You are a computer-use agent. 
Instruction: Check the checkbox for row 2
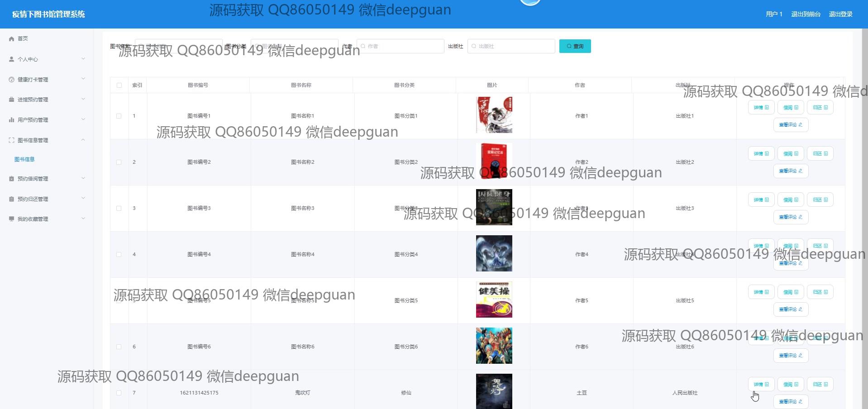[119, 162]
